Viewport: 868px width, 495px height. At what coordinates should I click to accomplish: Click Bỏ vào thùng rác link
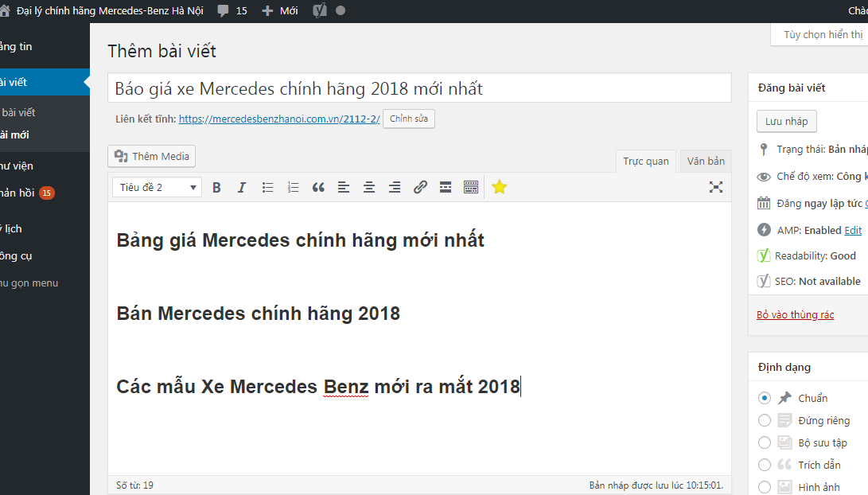[796, 314]
